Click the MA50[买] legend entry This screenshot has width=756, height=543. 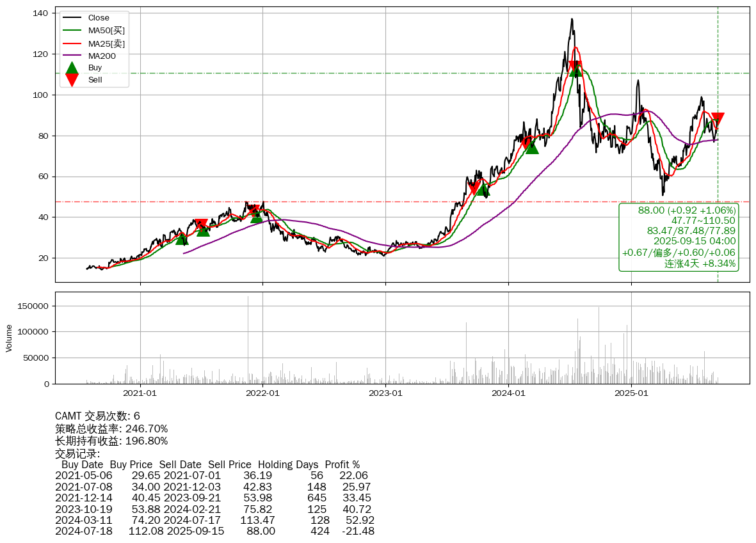(x=106, y=31)
